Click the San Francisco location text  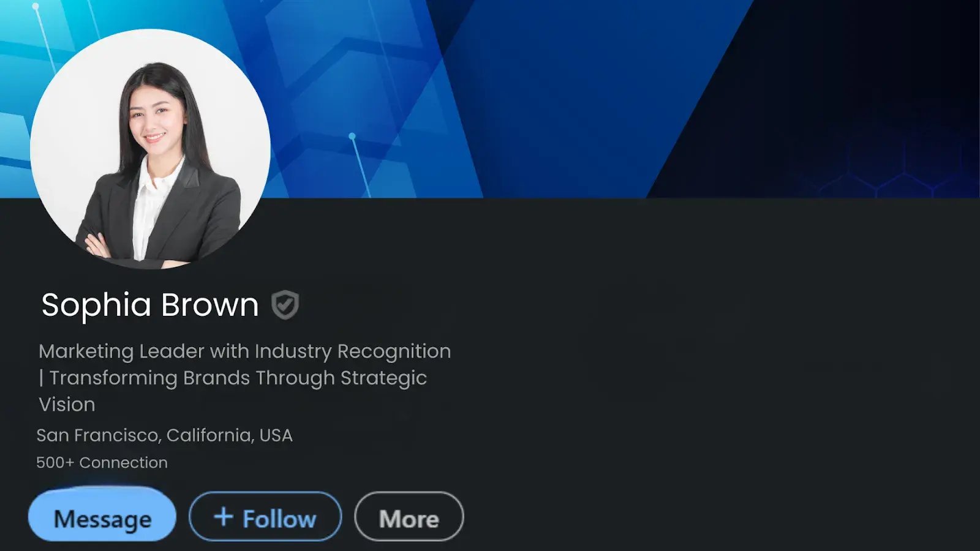click(98, 435)
